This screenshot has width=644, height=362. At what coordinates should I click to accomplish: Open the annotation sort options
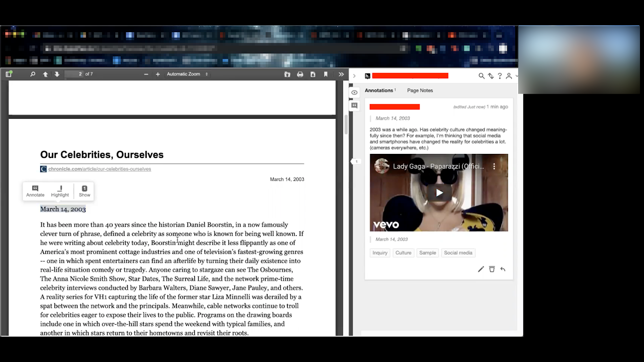(491, 76)
